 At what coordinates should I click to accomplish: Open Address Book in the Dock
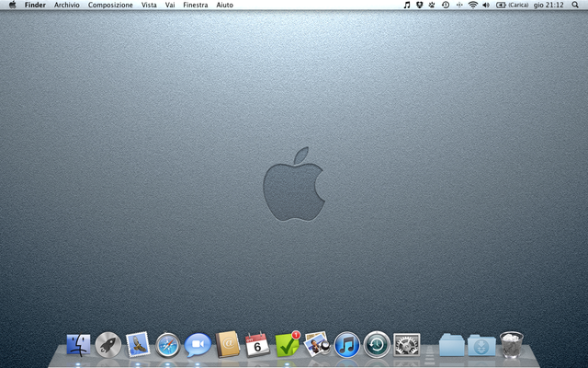pyautogui.click(x=227, y=344)
